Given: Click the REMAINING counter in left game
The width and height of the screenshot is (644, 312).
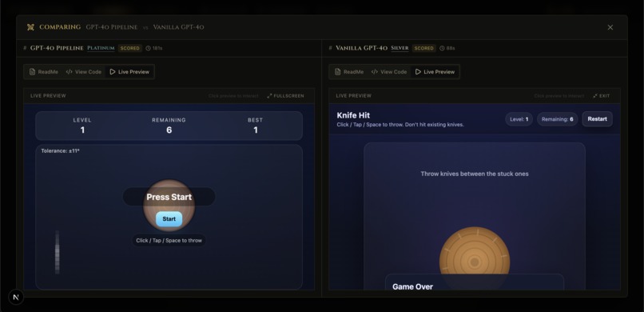Looking at the screenshot, I should click(x=169, y=126).
